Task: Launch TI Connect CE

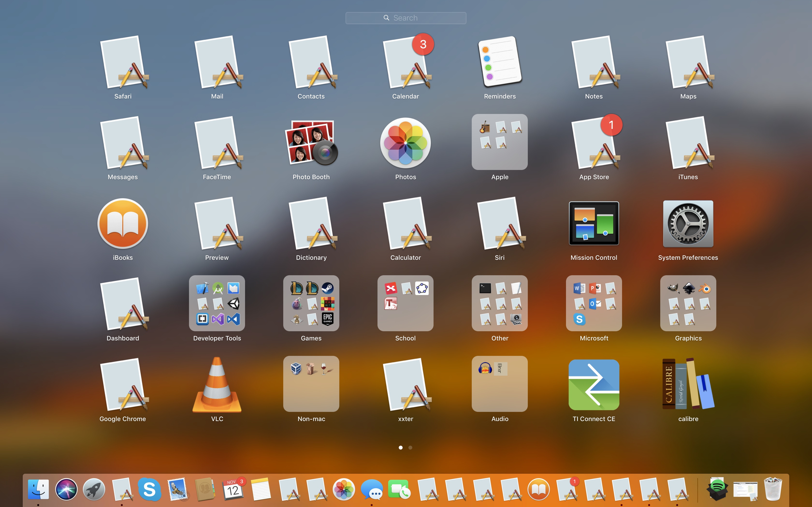Action: pyautogui.click(x=593, y=384)
